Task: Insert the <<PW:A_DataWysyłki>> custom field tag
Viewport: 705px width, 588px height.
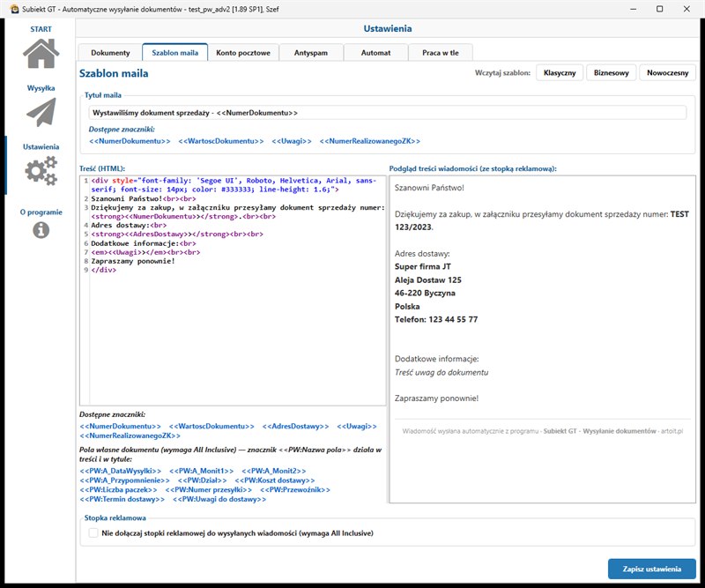Action: (x=121, y=471)
